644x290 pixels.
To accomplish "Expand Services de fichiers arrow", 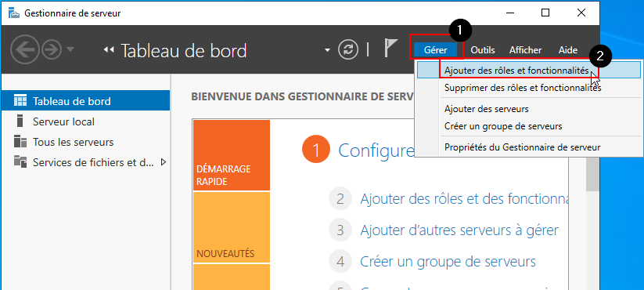I will click(164, 162).
